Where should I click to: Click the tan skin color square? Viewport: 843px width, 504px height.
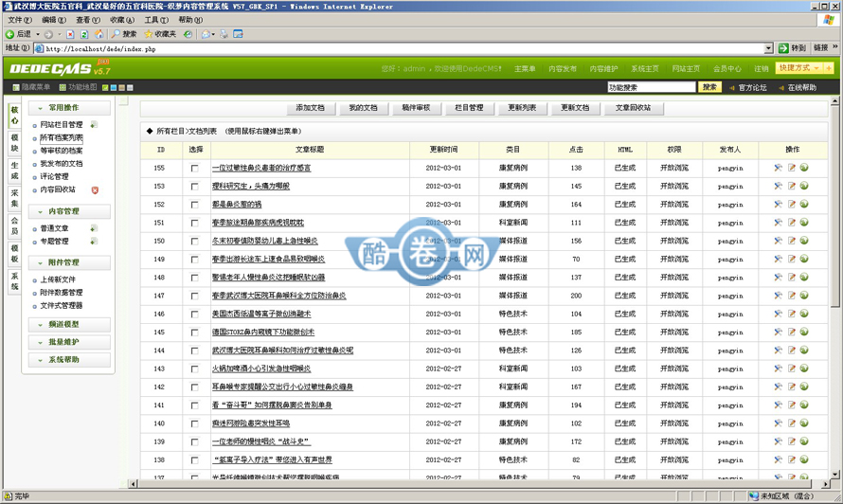point(121,87)
